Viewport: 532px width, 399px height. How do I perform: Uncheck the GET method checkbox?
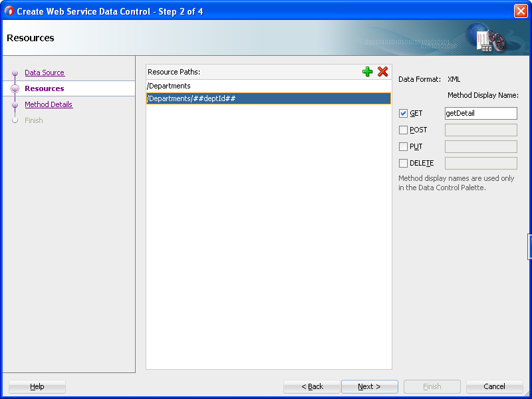point(403,113)
